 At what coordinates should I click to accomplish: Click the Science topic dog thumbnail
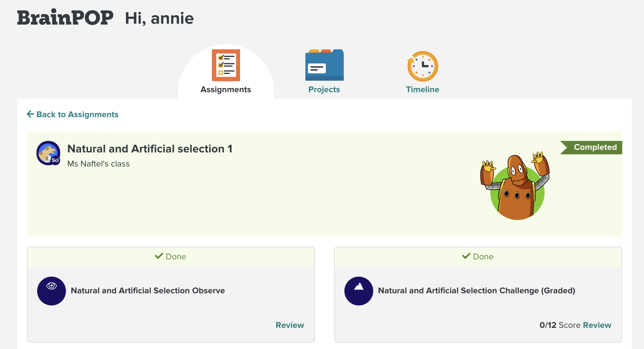48,153
